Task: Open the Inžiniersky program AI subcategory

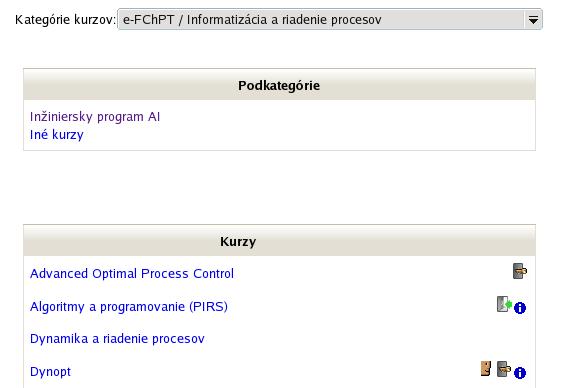Action: pyautogui.click(x=95, y=117)
